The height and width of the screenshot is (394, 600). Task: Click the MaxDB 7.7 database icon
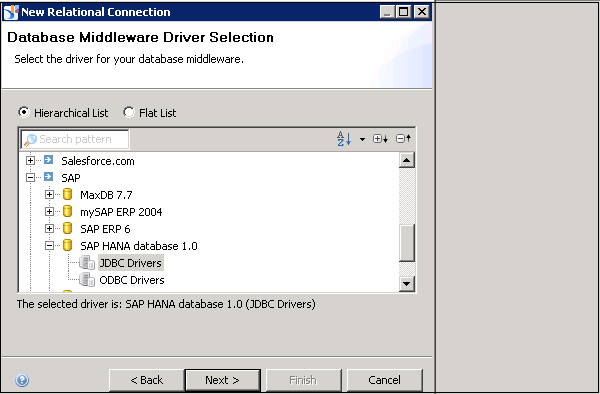(67, 194)
